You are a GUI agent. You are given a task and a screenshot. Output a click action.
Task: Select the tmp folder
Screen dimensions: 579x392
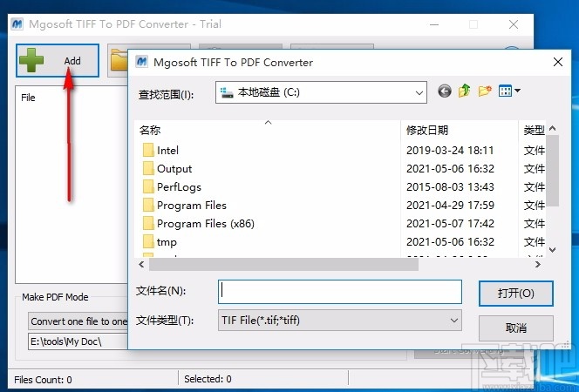[x=167, y=242]
